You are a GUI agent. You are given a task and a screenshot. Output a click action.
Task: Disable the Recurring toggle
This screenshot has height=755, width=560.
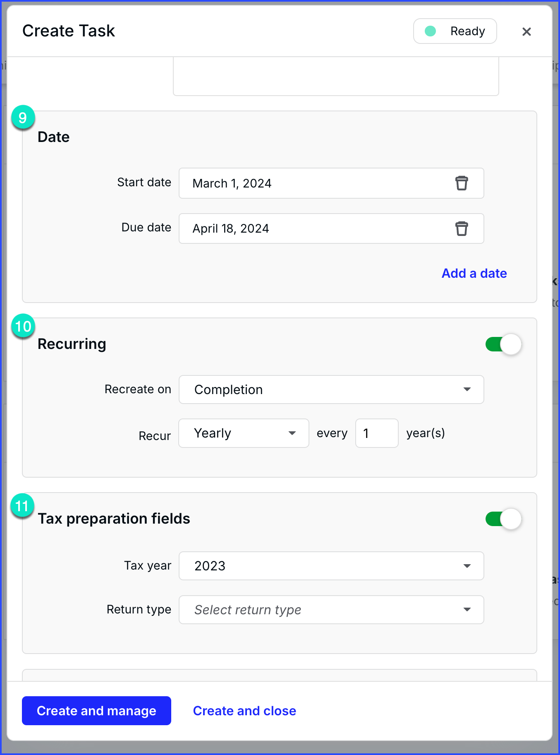pyautogui.click(x=503, y=344)
